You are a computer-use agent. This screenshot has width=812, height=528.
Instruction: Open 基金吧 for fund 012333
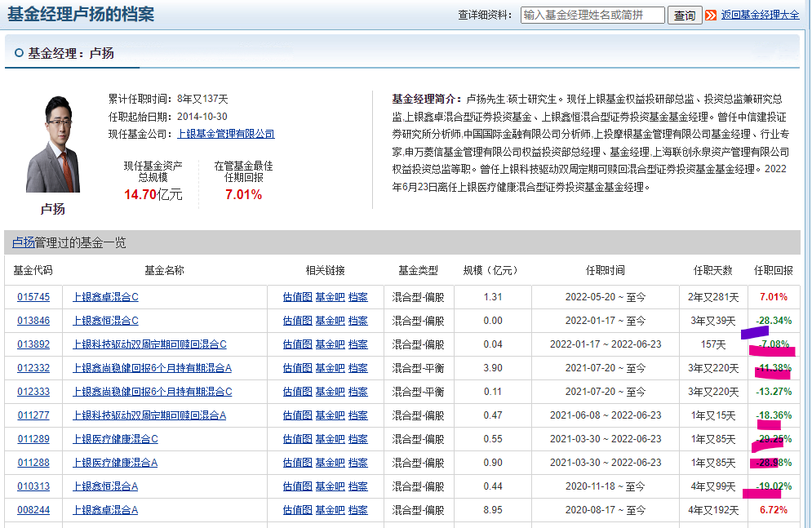point(331,392)
